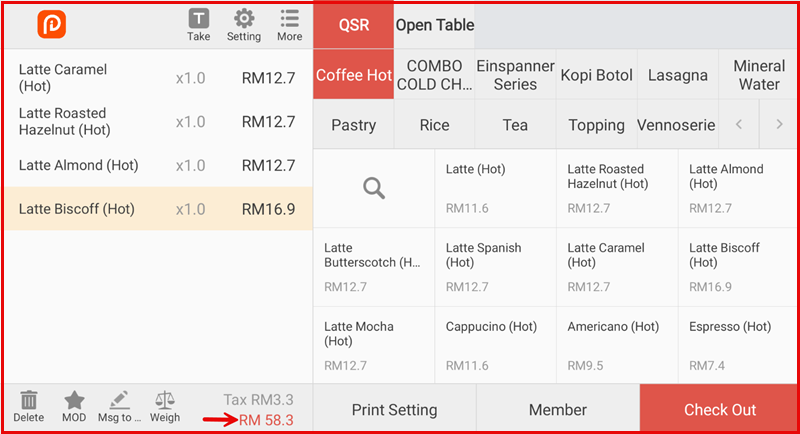
Task: Select the Kopi Botol category
Action: tap(596, 76)
